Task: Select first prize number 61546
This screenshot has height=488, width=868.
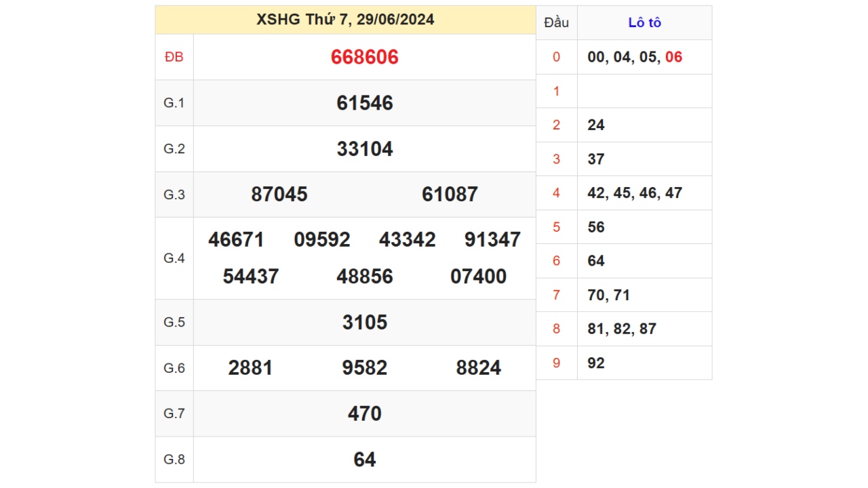Action: pos(365,103)
